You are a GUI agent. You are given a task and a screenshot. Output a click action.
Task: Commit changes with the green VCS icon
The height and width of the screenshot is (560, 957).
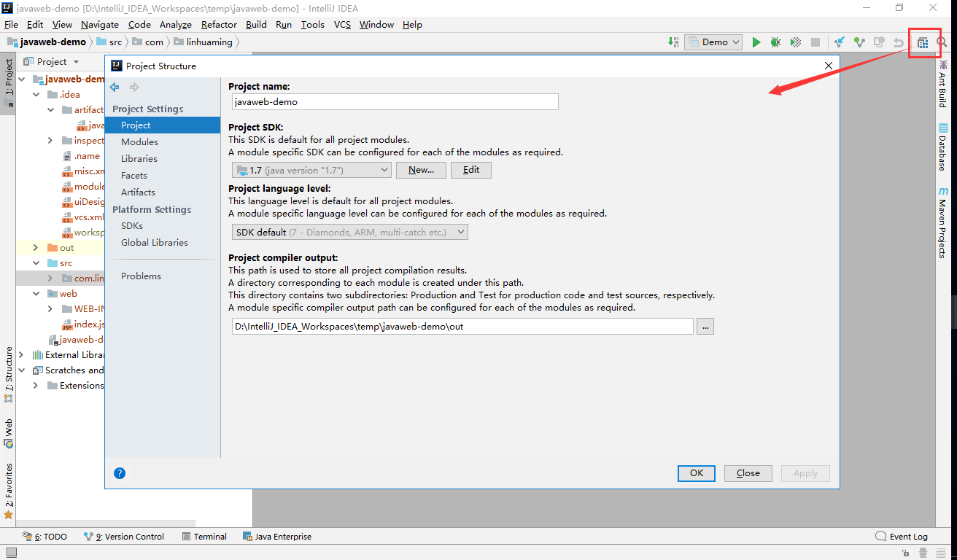click(x=859, y=42)
